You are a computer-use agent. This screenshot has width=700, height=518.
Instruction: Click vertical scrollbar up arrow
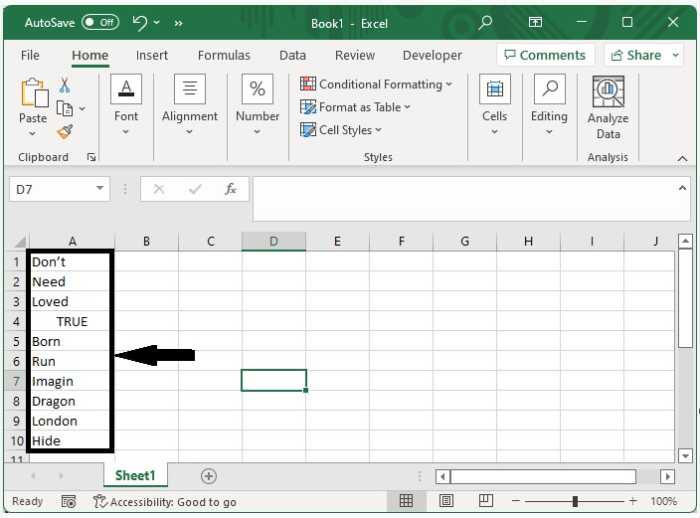click(685, 242)
